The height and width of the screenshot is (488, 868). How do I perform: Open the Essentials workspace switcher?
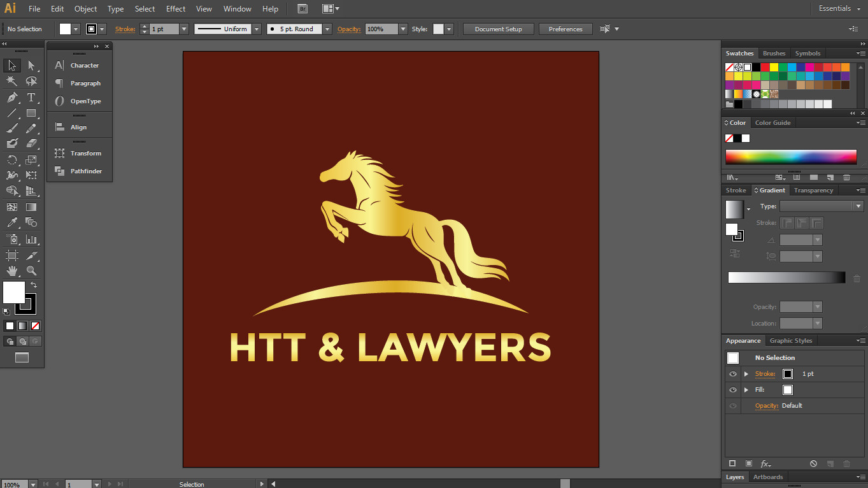pos(839,9)
